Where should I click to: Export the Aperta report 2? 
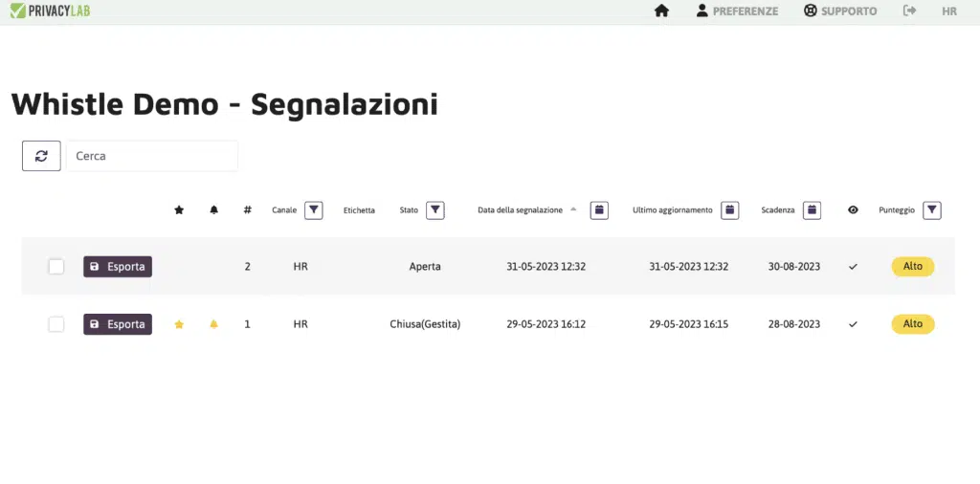pos(118,267)
